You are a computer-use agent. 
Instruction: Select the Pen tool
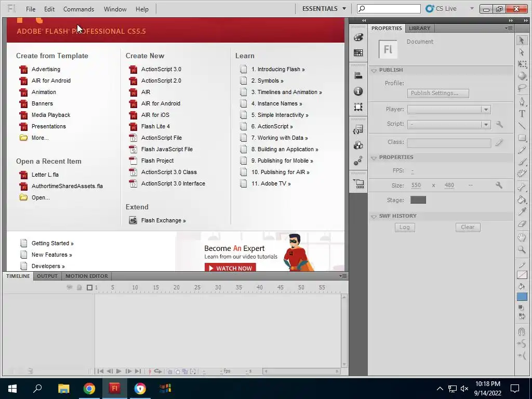point(522,101)
